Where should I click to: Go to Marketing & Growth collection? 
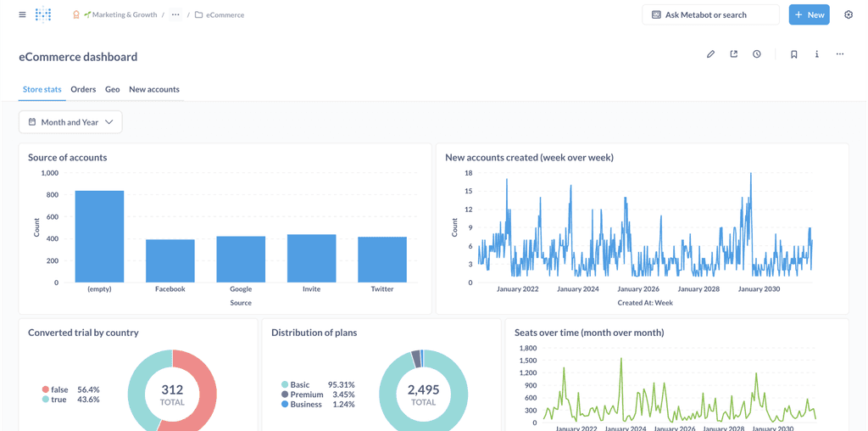coord(124,14)
